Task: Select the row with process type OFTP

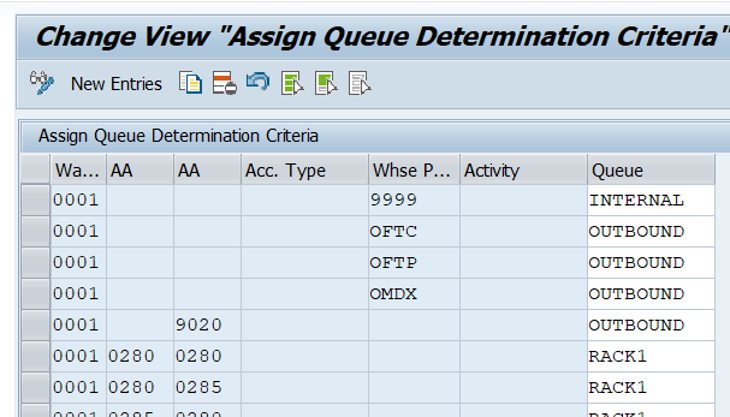Action: point(35,262)
